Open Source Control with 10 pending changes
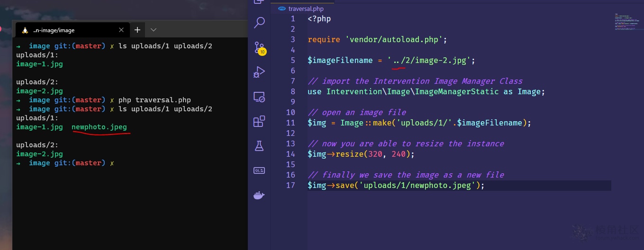This screenshot has height=250, width=644. pos(259,48)
